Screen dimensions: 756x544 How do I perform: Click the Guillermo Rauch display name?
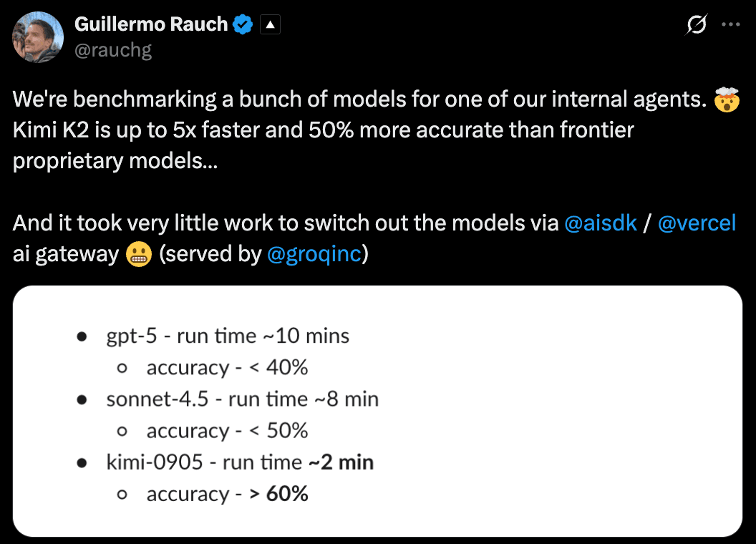[151, 24]
